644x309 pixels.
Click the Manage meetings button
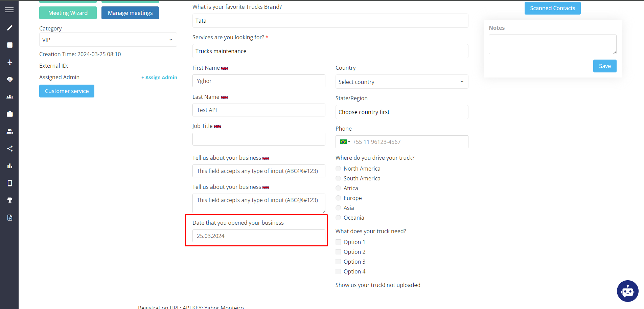coord(130,13)
